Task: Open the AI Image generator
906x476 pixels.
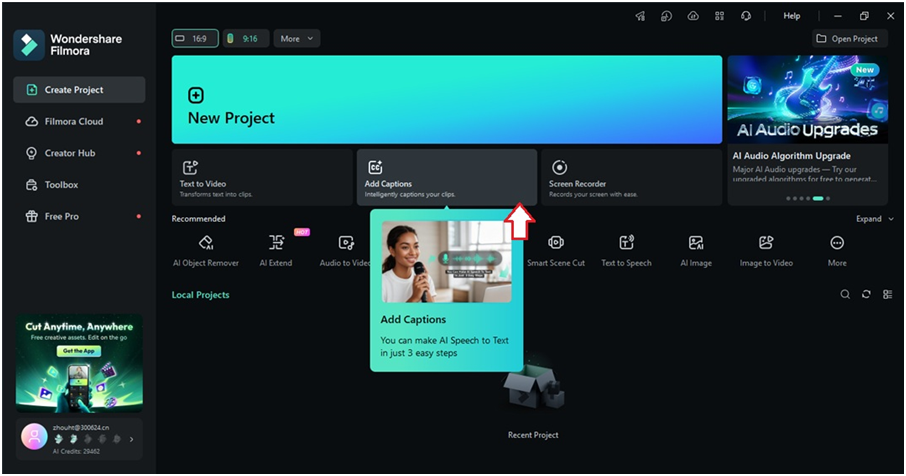Action: 696,251
